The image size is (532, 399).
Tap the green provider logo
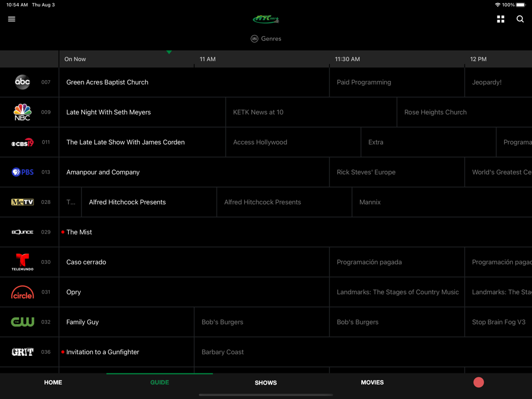point(266,19)
